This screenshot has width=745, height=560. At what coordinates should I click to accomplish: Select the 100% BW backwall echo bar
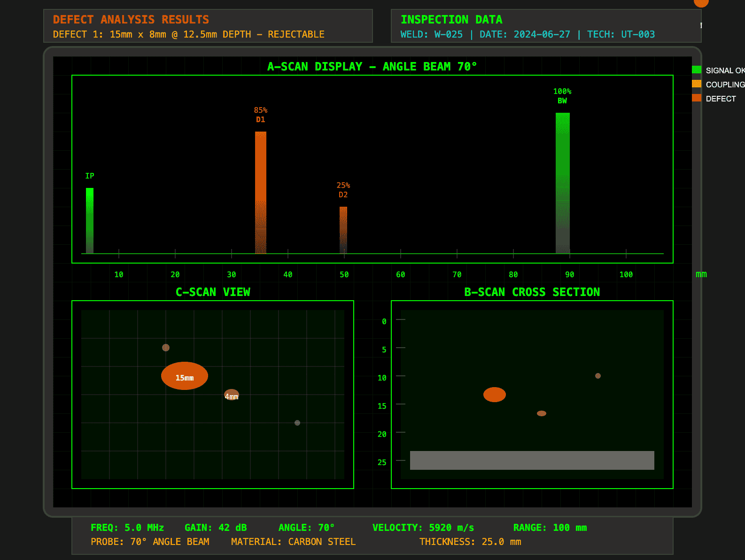pos(563,183)
